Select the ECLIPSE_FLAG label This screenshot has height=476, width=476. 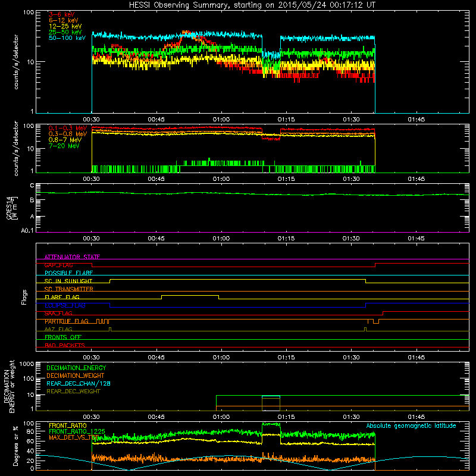click(x=65, y=305)
